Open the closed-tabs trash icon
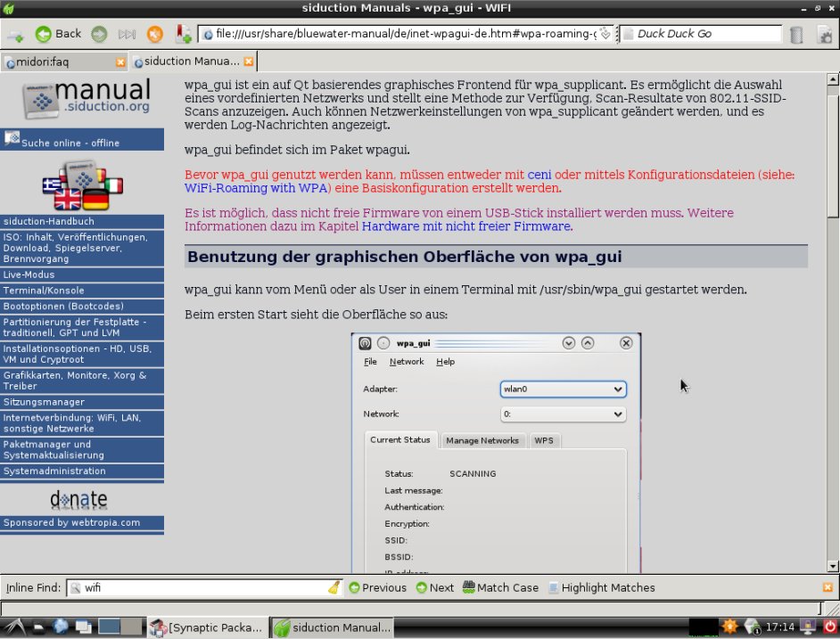 click(796, 35)
